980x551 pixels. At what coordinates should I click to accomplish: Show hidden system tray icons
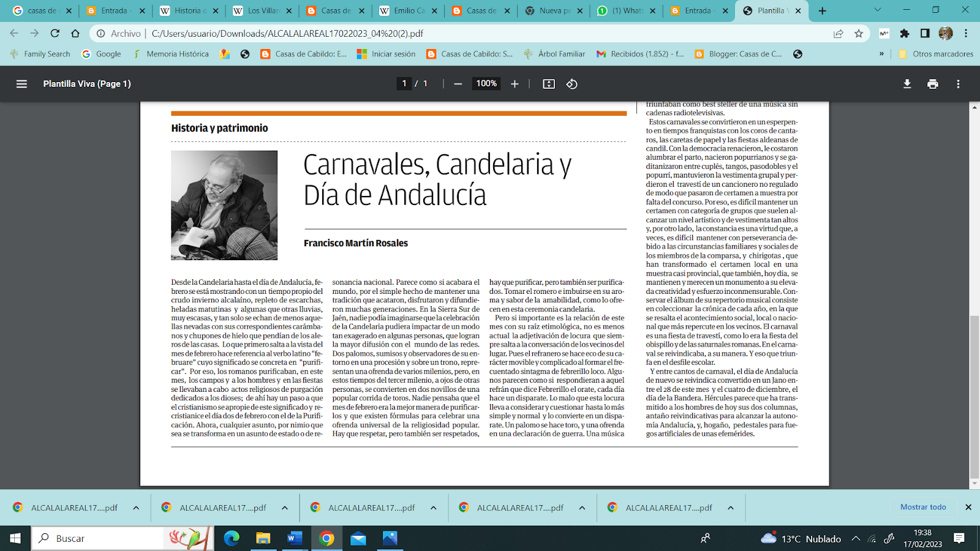click(x=856, y=539)
